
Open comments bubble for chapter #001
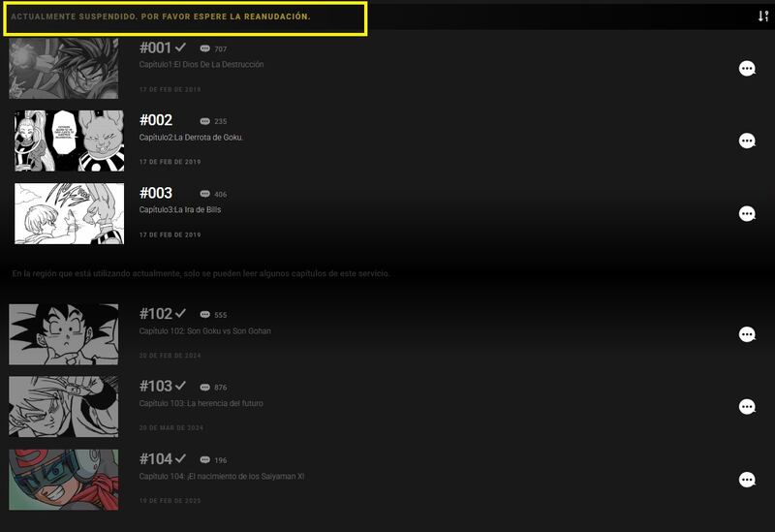click(747, 69)
